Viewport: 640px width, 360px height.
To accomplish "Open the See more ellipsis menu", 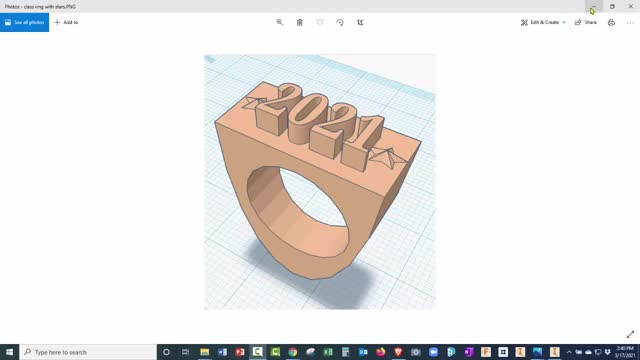I will [x=630, y=22].
